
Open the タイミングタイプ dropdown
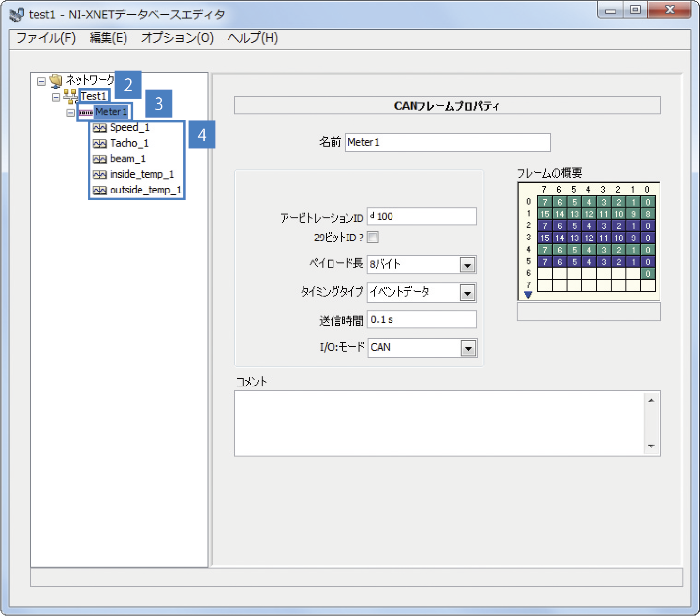[467, 293]
